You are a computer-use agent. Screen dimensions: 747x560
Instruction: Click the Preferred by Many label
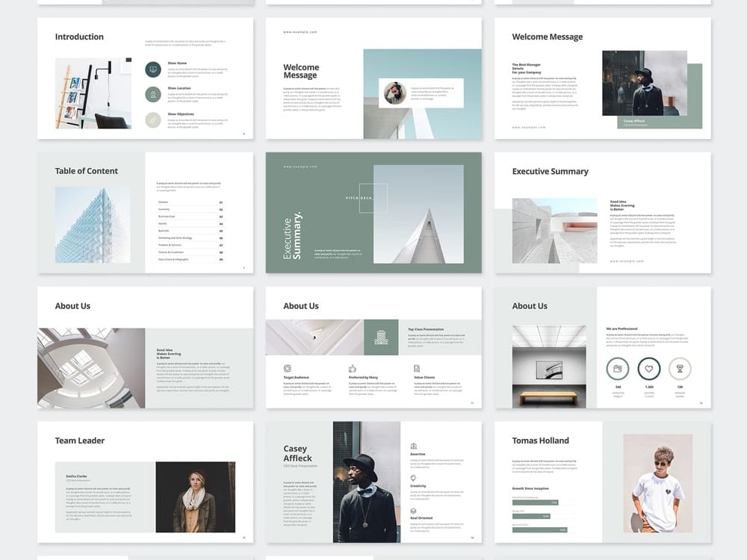[363, 377]
